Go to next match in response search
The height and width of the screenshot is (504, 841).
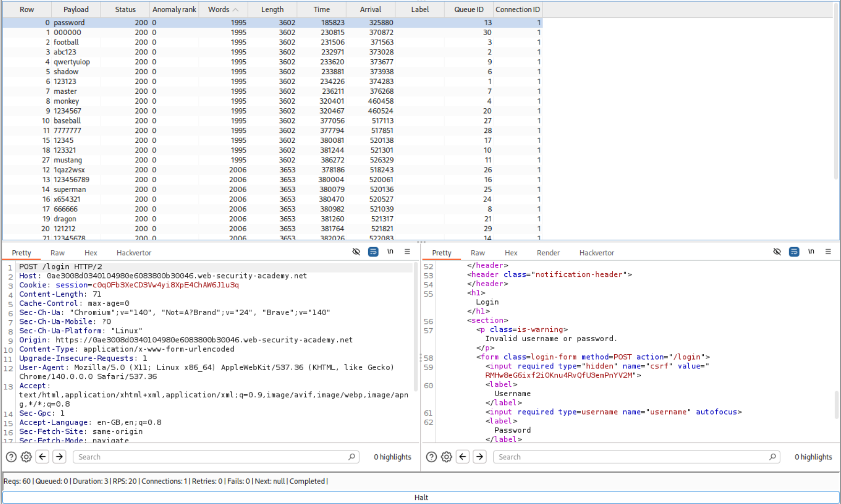480,457
